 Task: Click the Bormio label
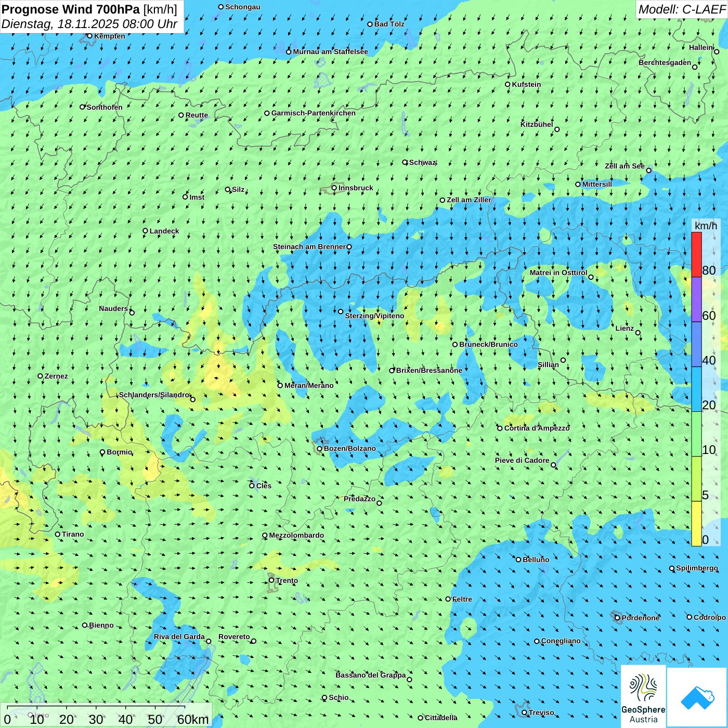pyautogui.click(x=119, y=452)
